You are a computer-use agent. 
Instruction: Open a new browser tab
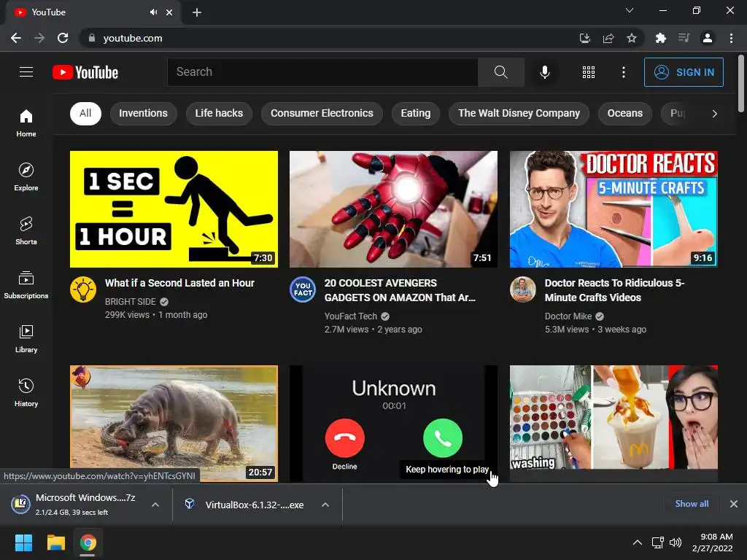pos(197,12)
